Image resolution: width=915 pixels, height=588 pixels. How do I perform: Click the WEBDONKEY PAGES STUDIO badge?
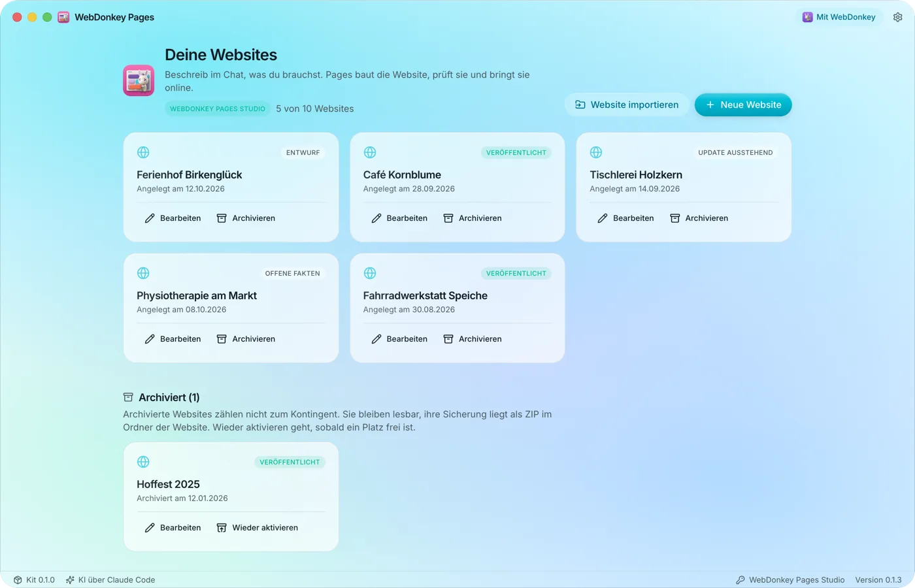(218, 109)
